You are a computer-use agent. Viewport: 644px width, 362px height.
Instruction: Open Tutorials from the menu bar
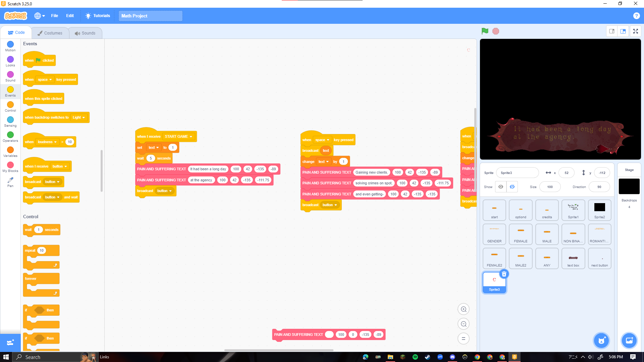(x=98, y=16)
